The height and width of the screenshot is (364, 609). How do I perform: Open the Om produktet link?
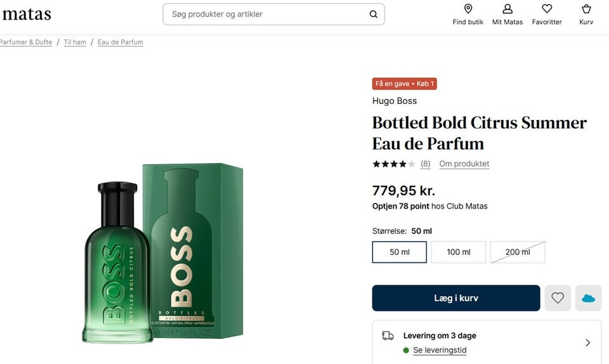(464, 164)
